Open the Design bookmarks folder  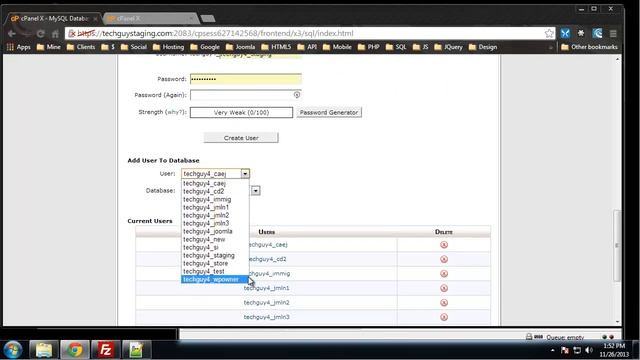(483, 47)
